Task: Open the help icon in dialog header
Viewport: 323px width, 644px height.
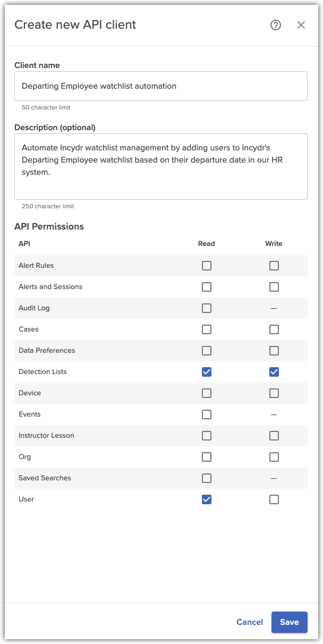Action: (276, 25)
